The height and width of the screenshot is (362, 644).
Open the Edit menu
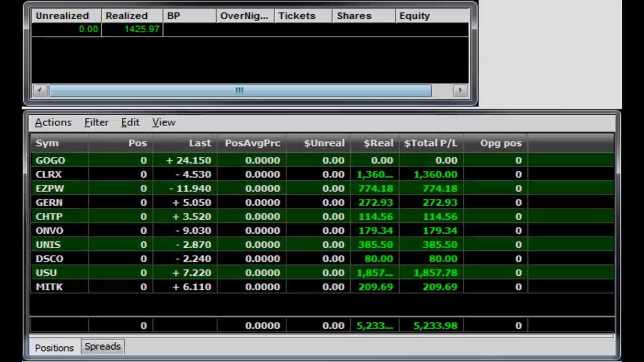tap(130, 122)
